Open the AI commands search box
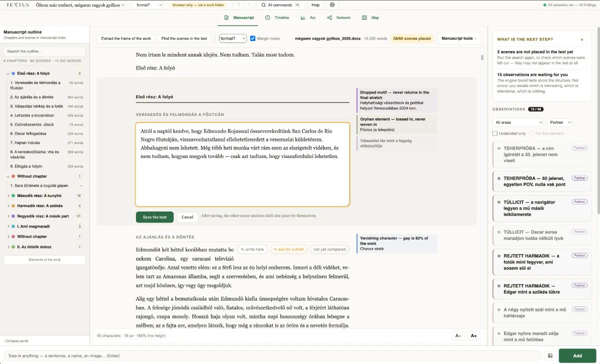This screenshot has height=364, width=600. click(x=280, y=5)
